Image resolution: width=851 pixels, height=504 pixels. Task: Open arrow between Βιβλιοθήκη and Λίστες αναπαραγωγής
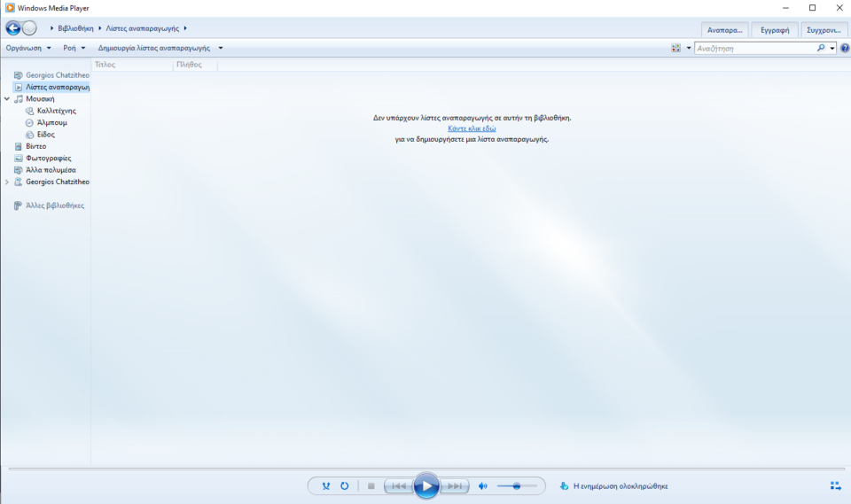coord(100,28)
